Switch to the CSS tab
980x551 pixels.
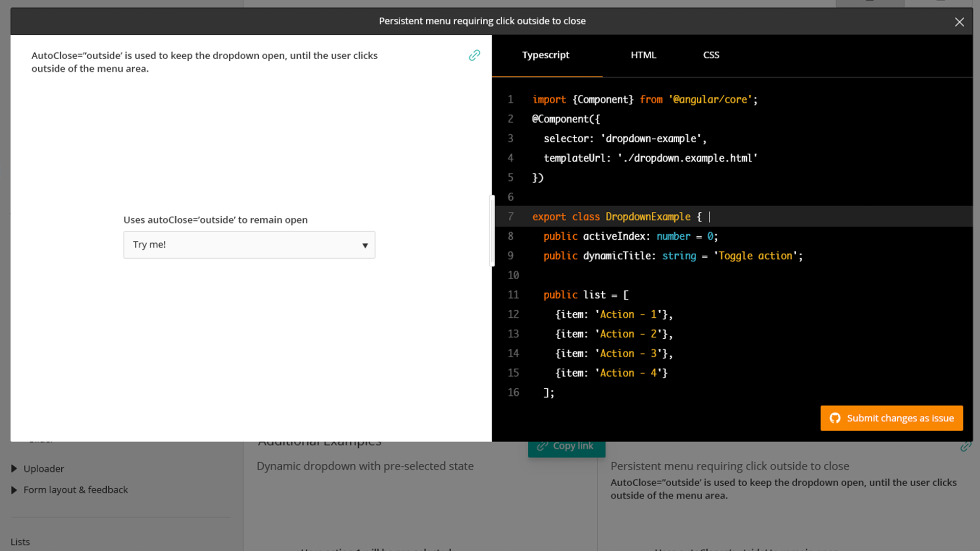tap(711, 55)
